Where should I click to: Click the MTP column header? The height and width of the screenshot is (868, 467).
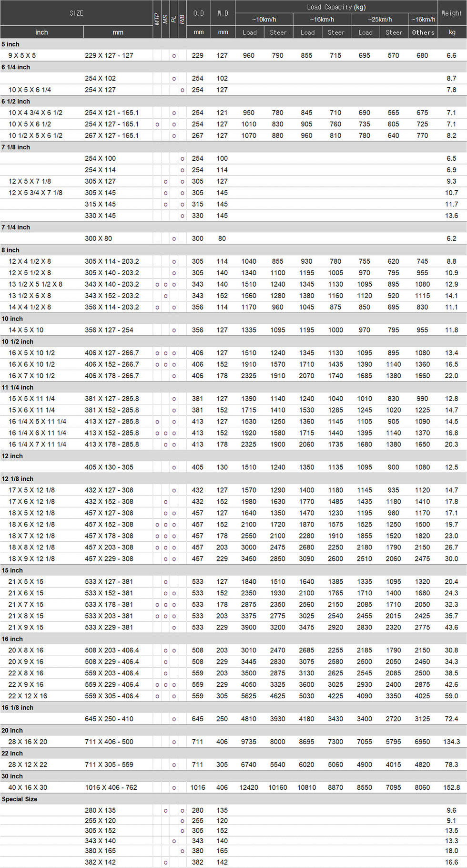[157, 19]
